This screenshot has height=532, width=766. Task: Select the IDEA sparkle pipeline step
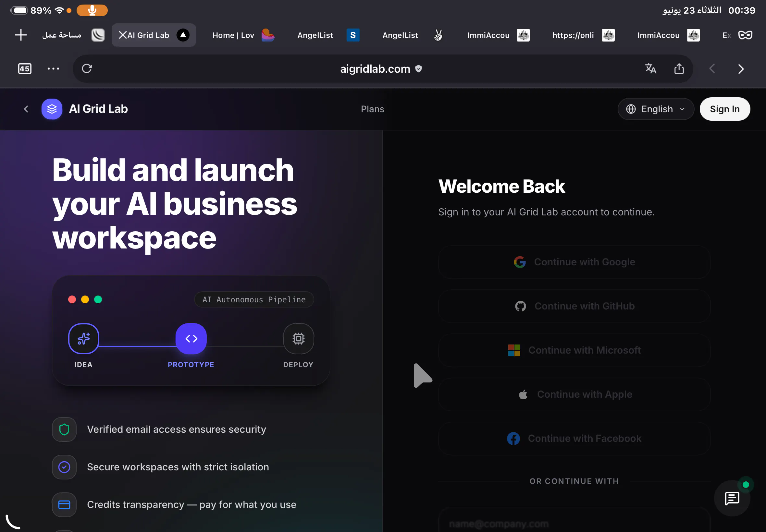click(x=83, y=338)
